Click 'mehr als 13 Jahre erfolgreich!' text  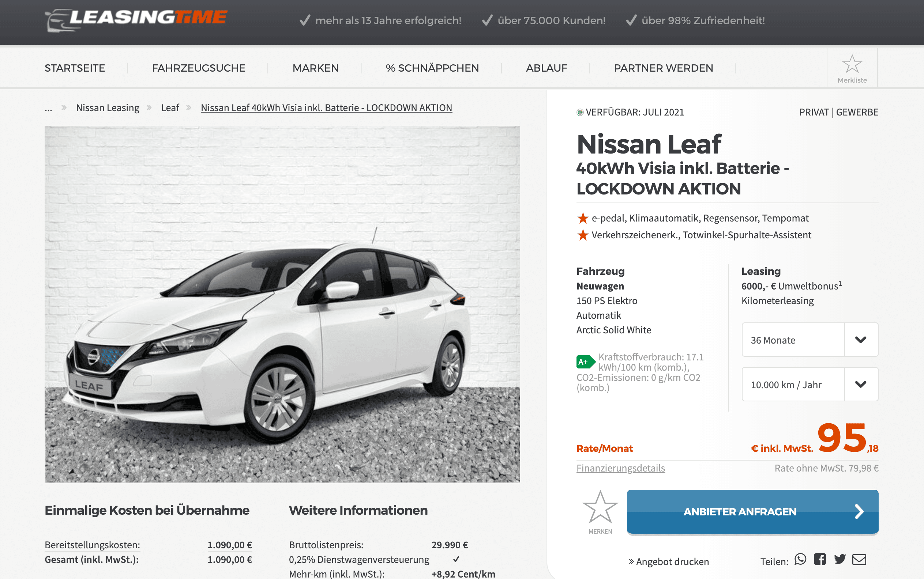[x=388, y=21]
